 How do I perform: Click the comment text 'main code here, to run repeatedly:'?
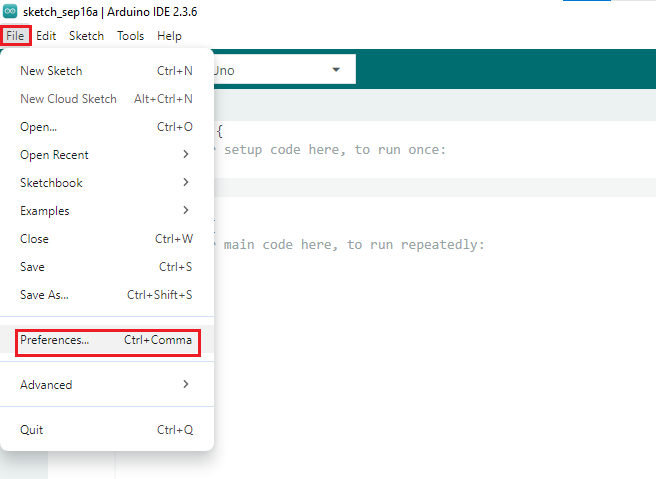coord(354,244)
